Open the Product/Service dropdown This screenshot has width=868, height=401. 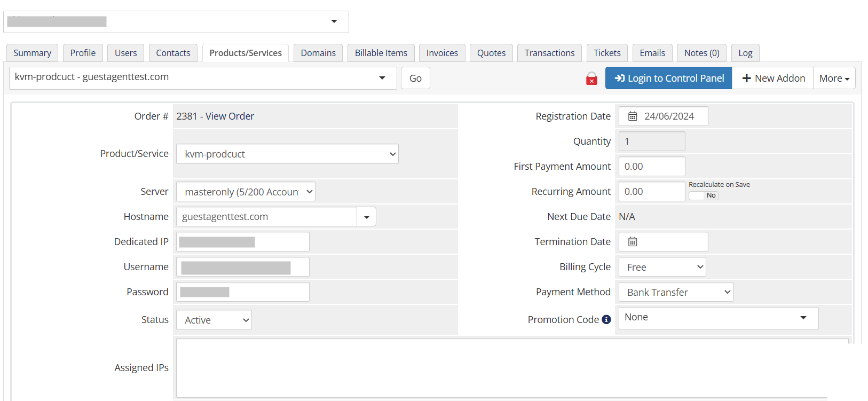point(287,154)
